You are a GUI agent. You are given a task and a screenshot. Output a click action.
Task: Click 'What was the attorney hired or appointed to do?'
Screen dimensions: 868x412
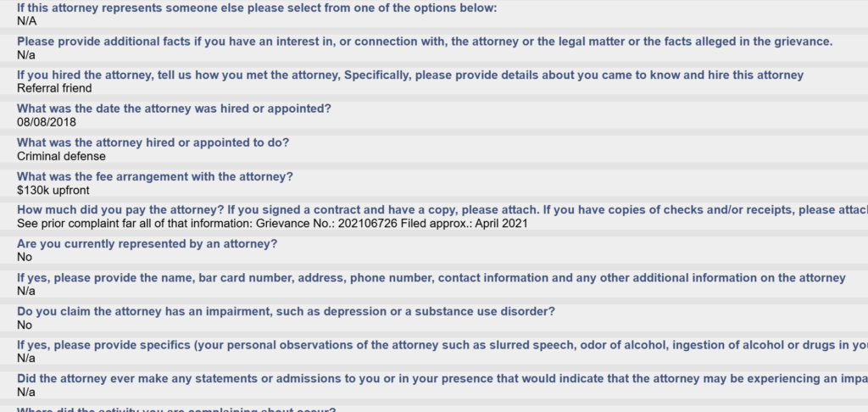(153, 143)
